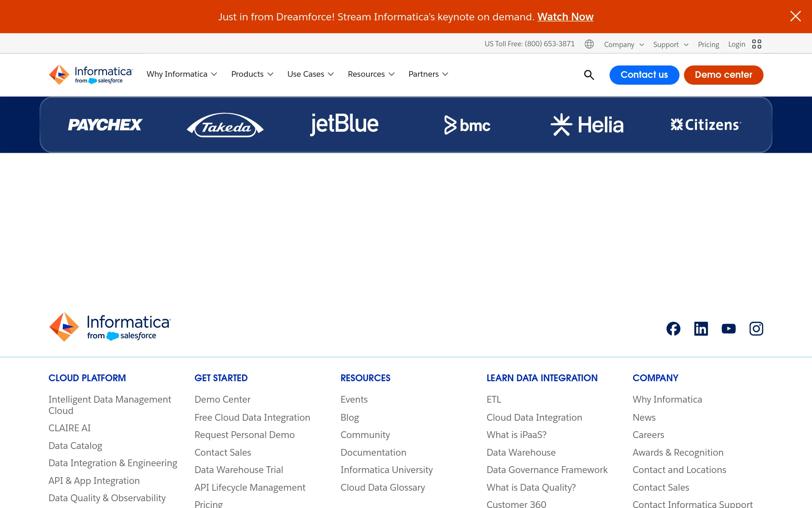Open Cloud Data Integration learn link
Image resolution: width=812 pixels, height=508 pixels.
(534, 417)
